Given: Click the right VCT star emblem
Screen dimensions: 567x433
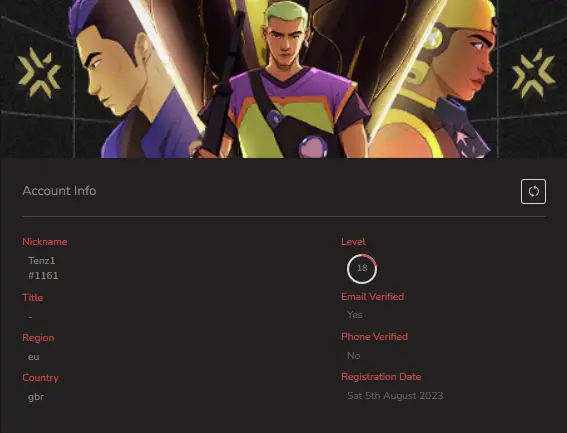Looking at the screenshot, I should point(533,73).
